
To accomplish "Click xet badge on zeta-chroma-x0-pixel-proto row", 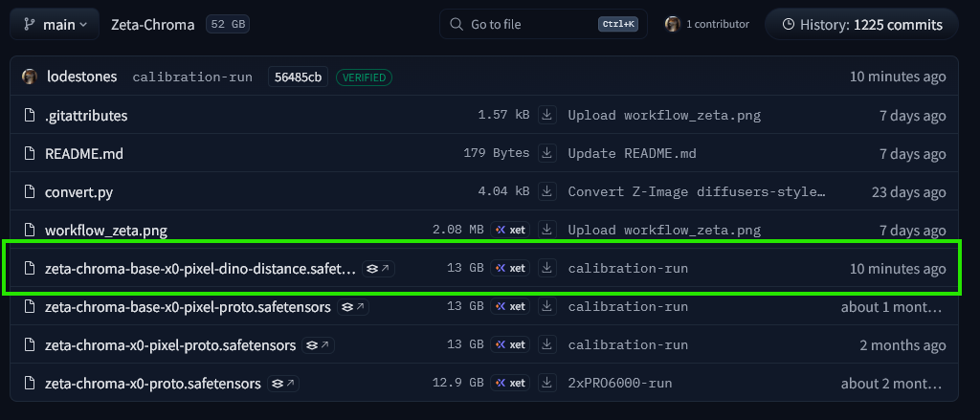I will coord(510,344).
